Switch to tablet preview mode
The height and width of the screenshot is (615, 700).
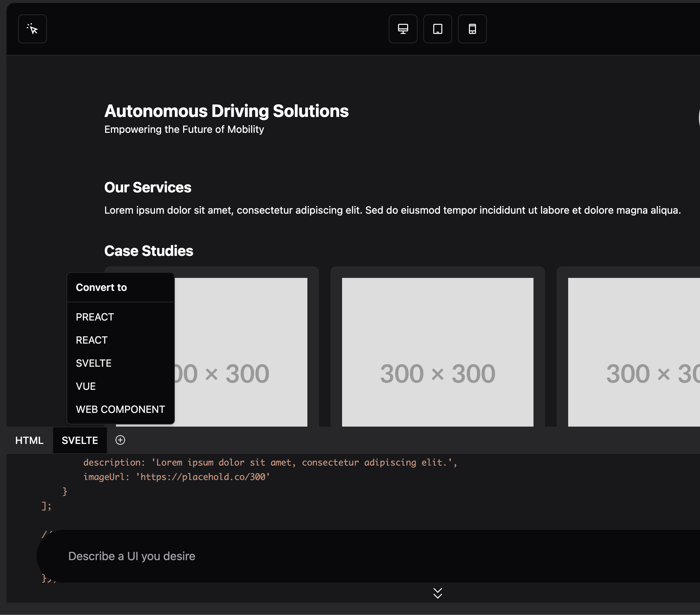click(438, 29)
